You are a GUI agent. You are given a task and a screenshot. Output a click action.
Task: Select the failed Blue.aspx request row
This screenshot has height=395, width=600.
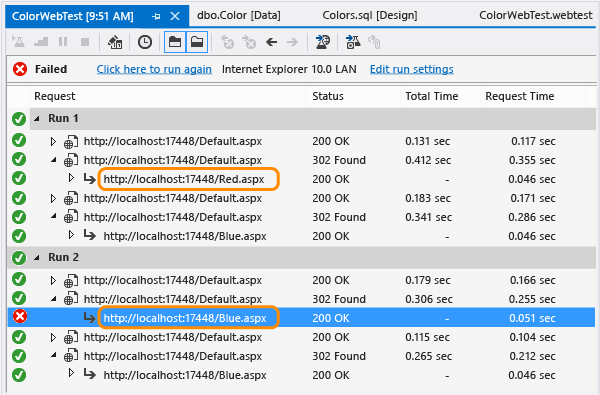[302, 317]
